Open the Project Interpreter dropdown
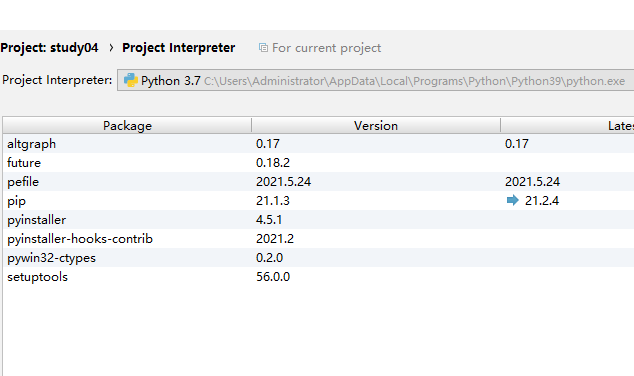The height and width of the screenshot is (376, 634). tap(375, 80)
